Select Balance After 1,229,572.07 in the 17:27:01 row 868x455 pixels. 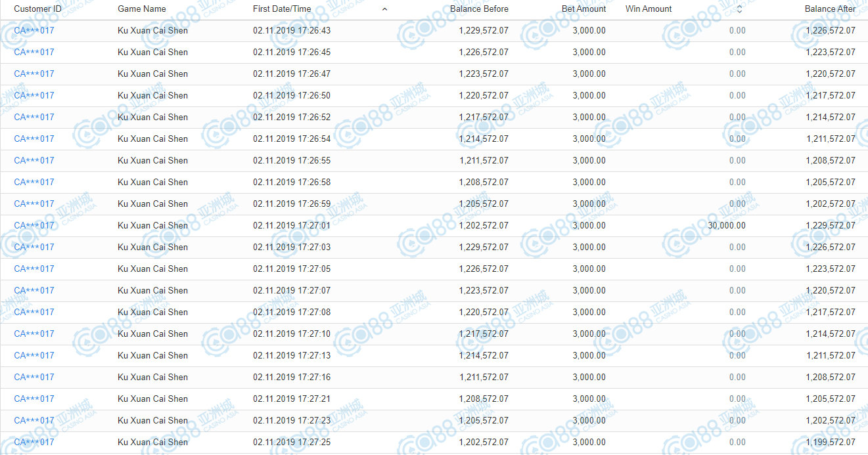click(x=831, y=225)
